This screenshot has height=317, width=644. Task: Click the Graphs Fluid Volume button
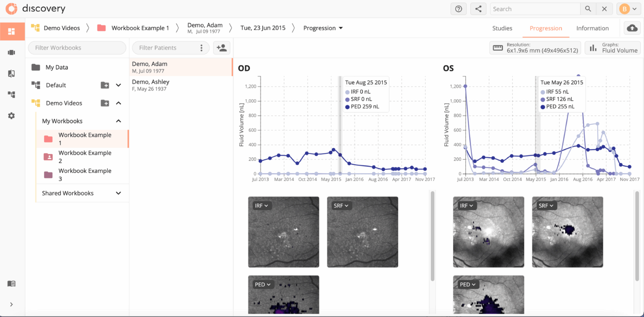(x=613, y=48)
